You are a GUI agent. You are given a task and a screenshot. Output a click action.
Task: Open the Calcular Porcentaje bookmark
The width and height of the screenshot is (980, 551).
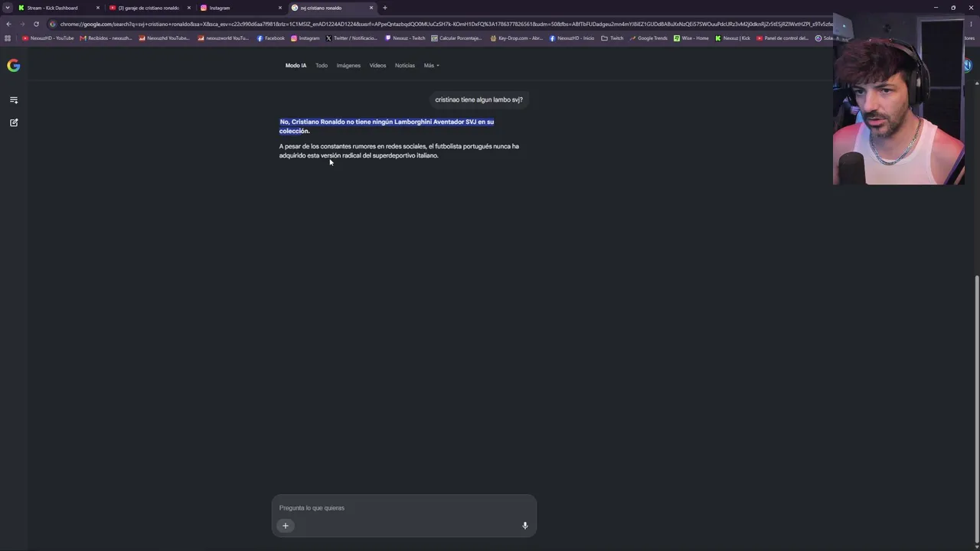tap(457, 38)
